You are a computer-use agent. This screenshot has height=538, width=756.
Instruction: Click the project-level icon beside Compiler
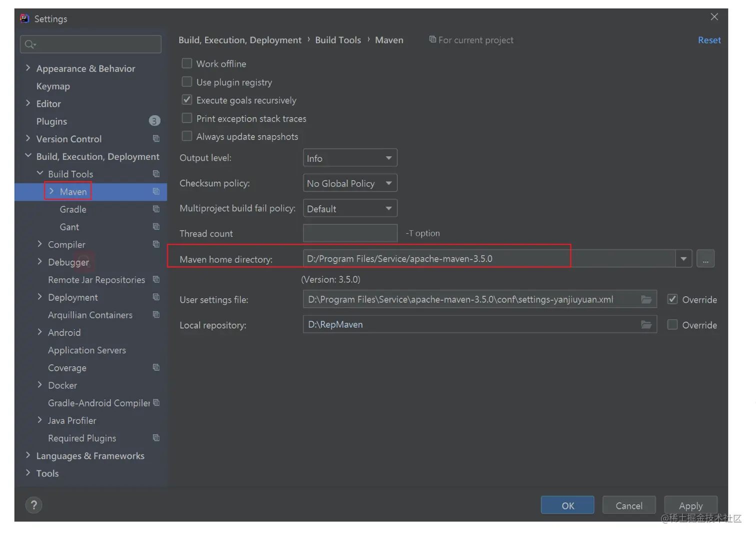pos(156,244)
